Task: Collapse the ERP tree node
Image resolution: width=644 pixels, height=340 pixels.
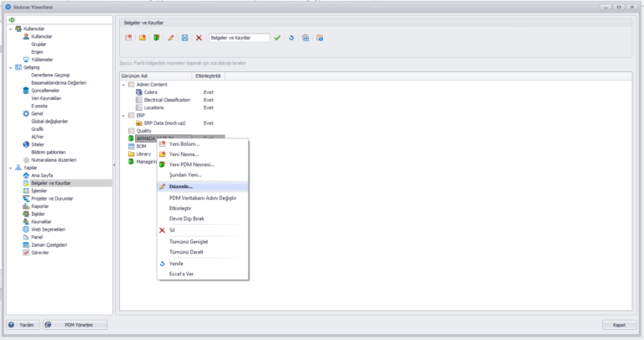Action: pyautogui.click(x=124, y=115)
